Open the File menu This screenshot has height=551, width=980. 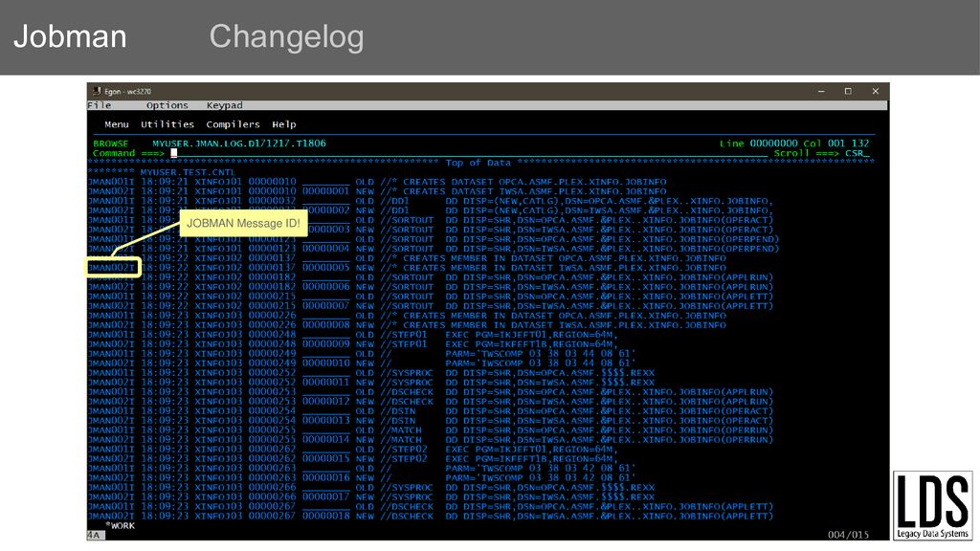click(100, 105)
